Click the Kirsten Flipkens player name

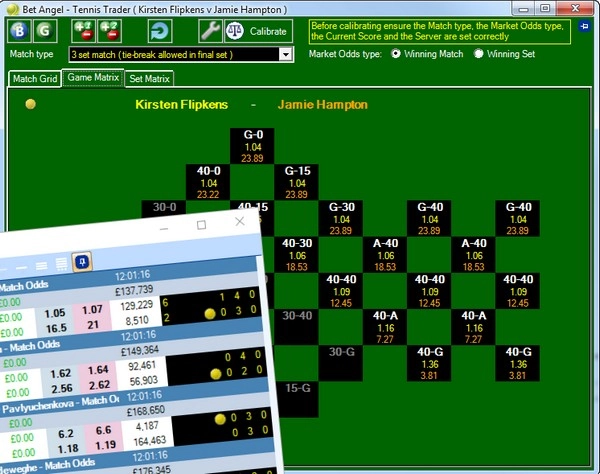click(x=181, y=104)
